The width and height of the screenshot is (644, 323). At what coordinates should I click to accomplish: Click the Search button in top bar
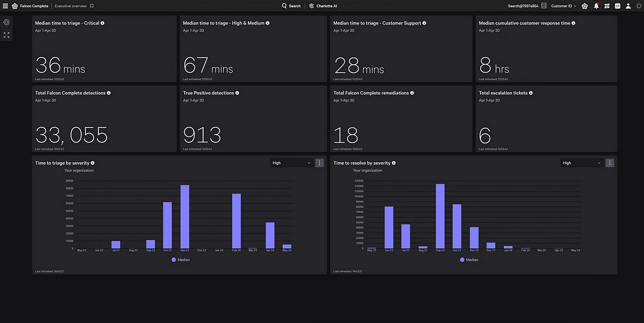click(291, 6)
